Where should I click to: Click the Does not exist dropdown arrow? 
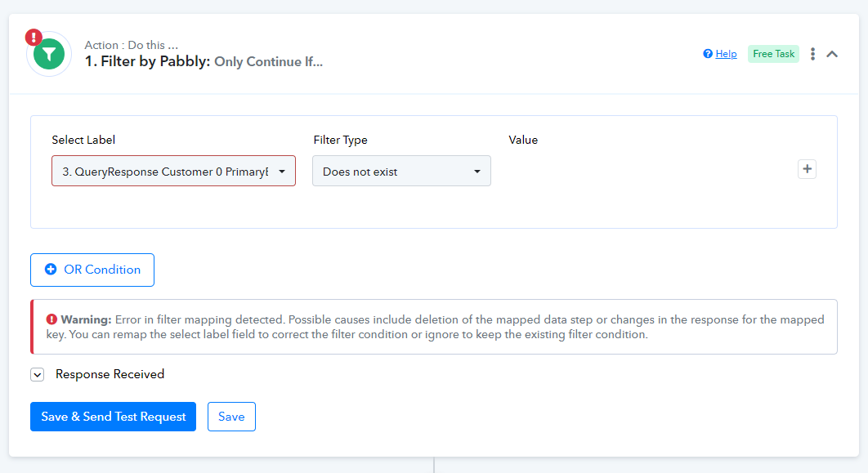pyautogui.click(x=477, y=172)
